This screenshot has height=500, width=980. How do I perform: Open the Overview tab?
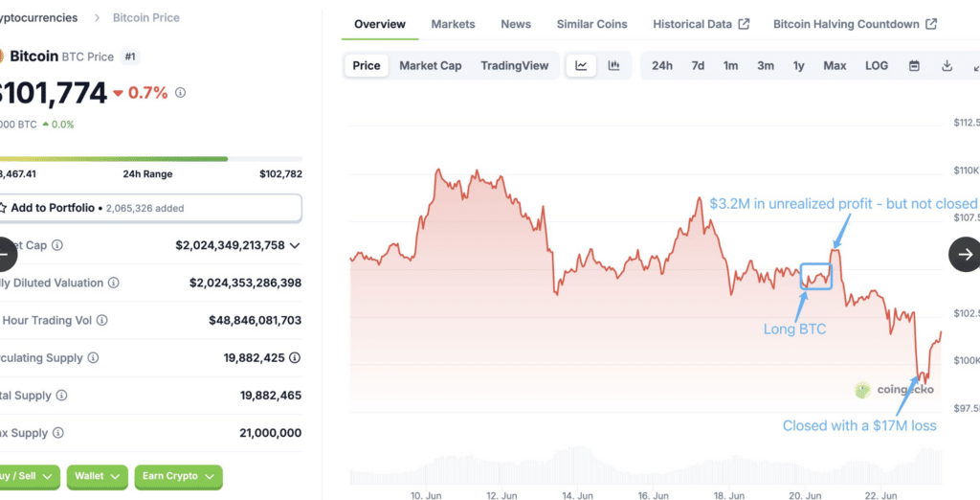(379, 24)
